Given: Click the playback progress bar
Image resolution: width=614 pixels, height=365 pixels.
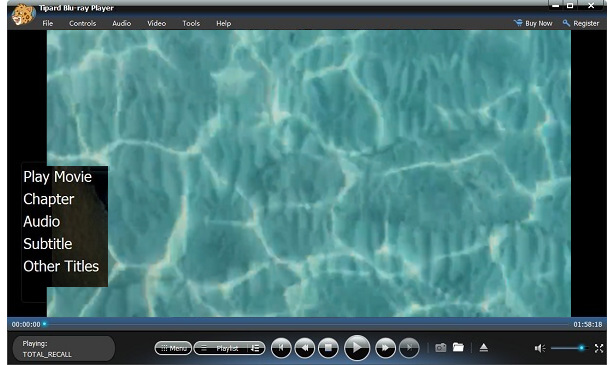Looking at the screenshot, I should (x=307, y=324).
